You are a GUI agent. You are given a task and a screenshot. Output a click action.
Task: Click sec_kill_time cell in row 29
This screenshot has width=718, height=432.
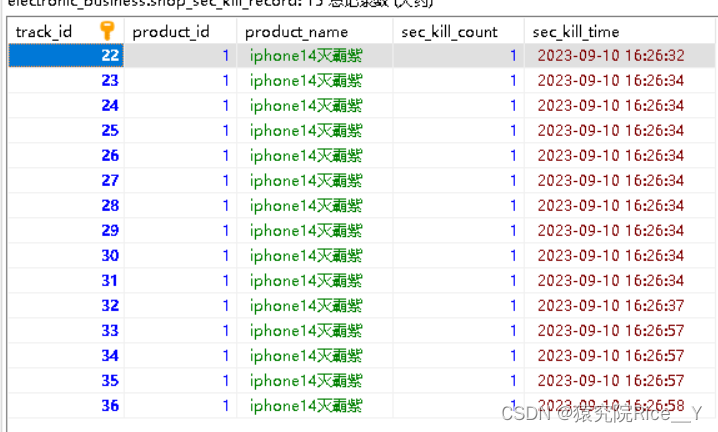[620, 230]
